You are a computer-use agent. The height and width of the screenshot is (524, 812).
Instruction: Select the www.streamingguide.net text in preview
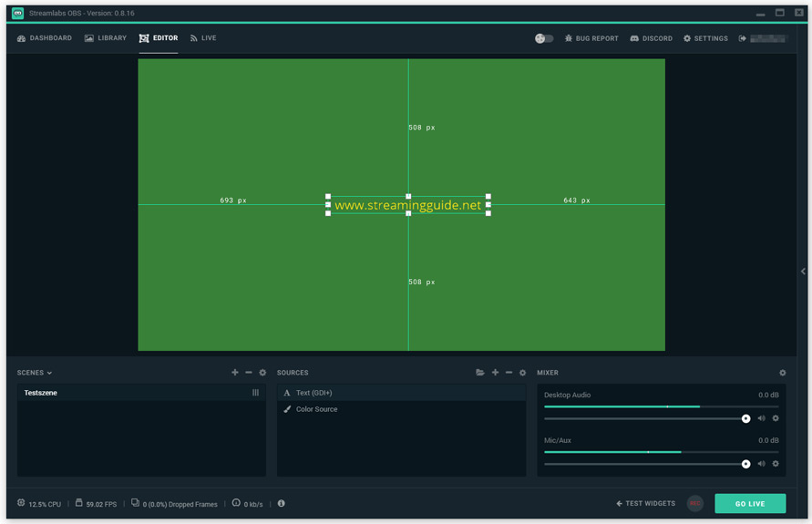[408, 205]
